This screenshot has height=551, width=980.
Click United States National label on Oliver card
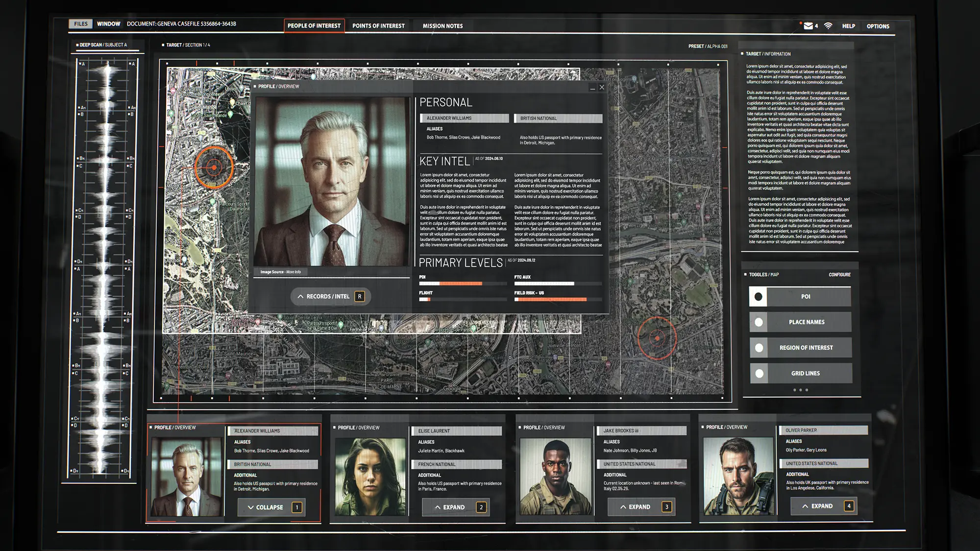click(x=824, y=463)
